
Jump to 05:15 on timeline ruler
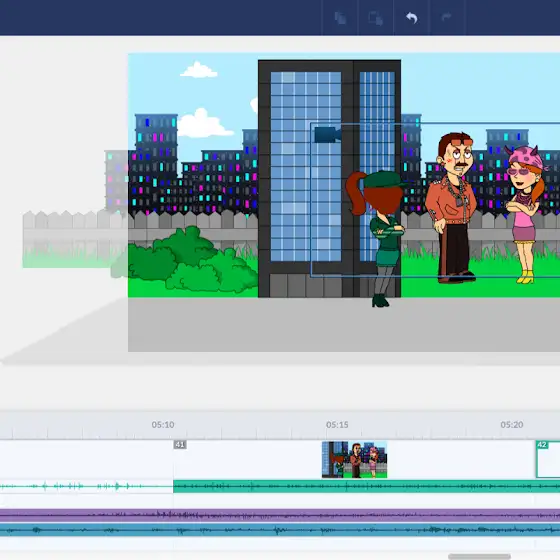(337, 425)
